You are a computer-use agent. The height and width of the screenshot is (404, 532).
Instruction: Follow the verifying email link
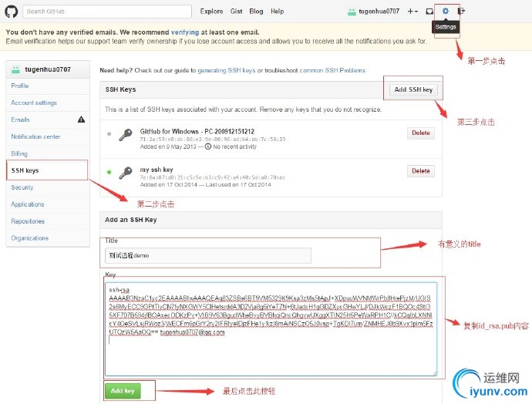[185, 32]
